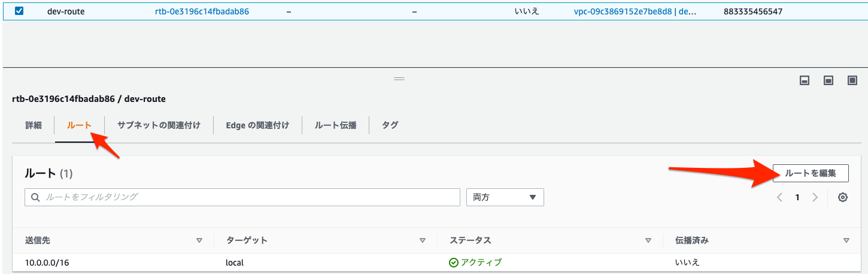Viewport: 868px width, 274px height.
Task: Focus the ルートをフィルタリング search field
Action: [x=242, y=197]
